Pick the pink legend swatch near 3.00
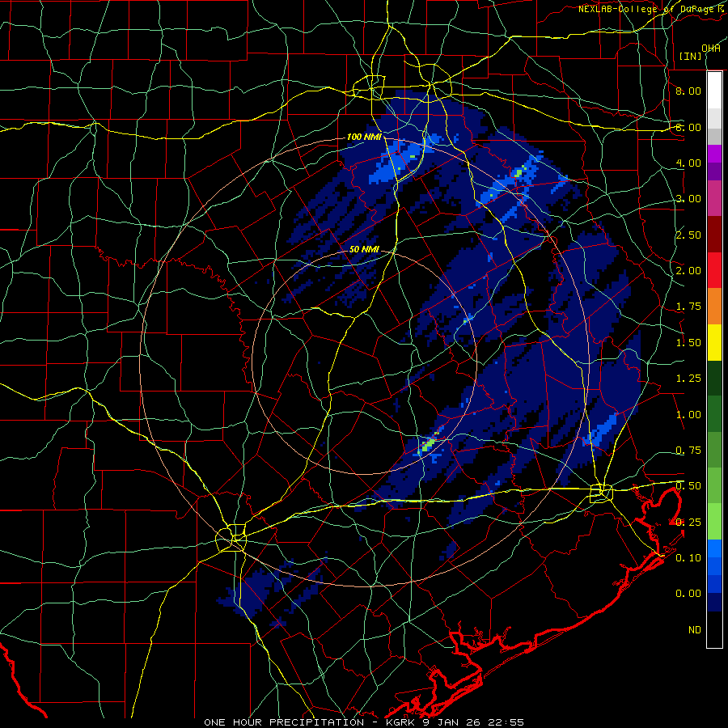 714,198
